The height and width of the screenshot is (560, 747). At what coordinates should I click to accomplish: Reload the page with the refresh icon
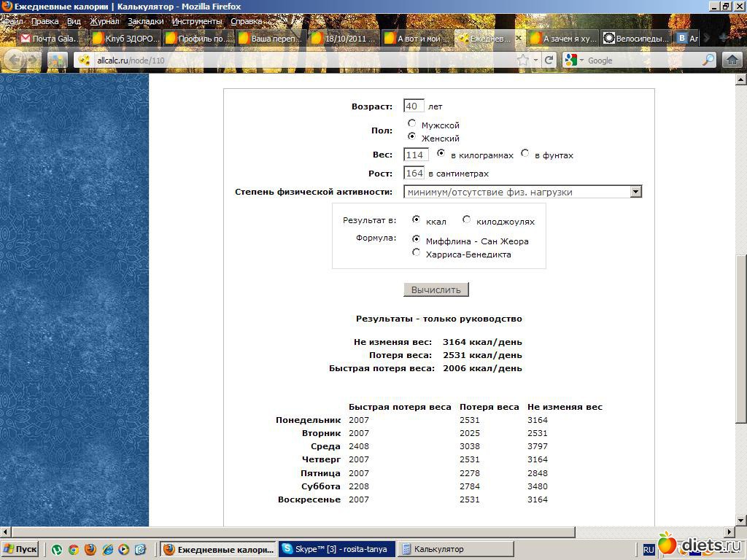pos(549,61)
